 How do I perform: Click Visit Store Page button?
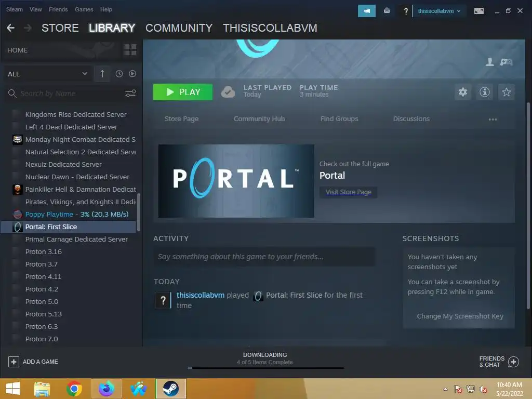[349, 192]
